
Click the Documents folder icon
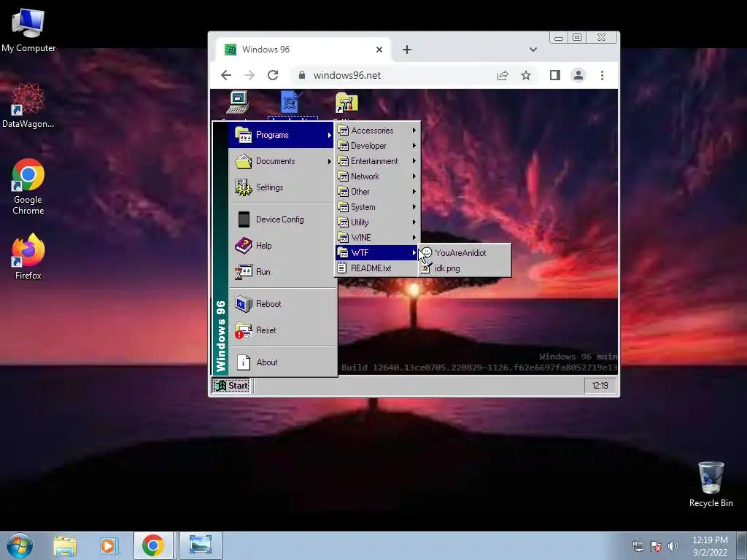point(244,161)
